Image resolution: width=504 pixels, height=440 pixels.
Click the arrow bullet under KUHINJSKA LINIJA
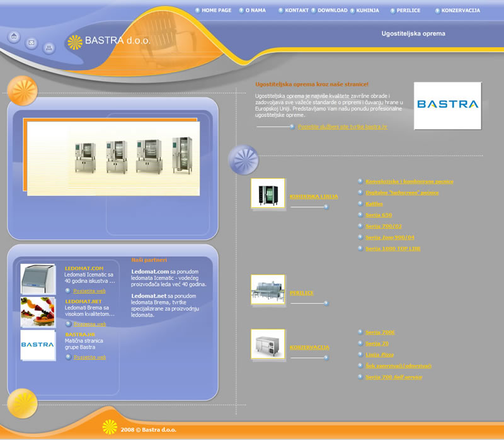pos(326,207)
